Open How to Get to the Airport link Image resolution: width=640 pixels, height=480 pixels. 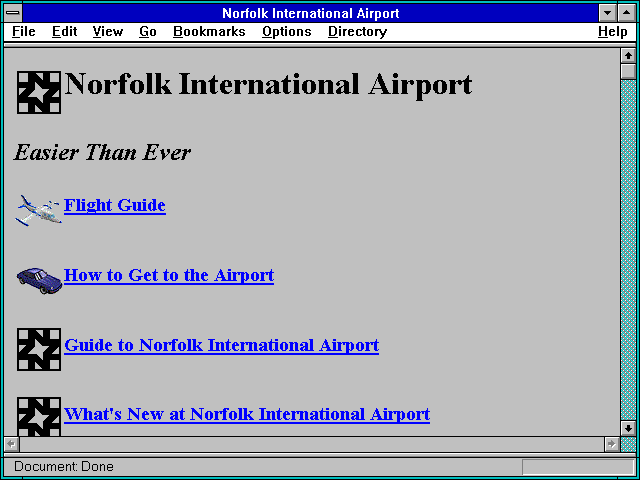169,275
